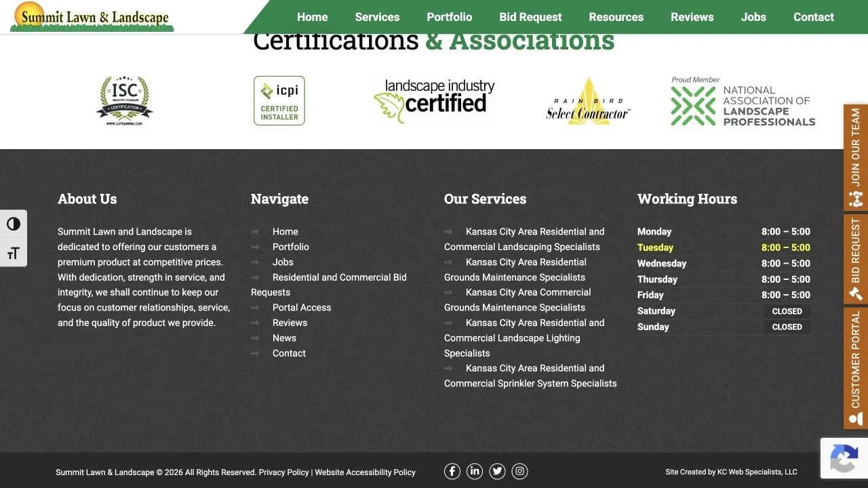Click the Saturday CLOSED label
The width and height of the screenshot is (868, 488).
tap(787, 311)
